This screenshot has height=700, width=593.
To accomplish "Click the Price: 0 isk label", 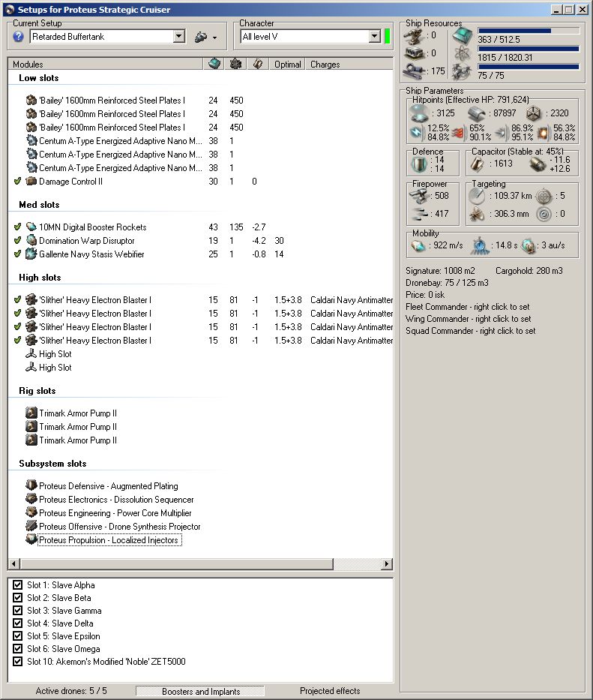I will [x=425, y=295].
